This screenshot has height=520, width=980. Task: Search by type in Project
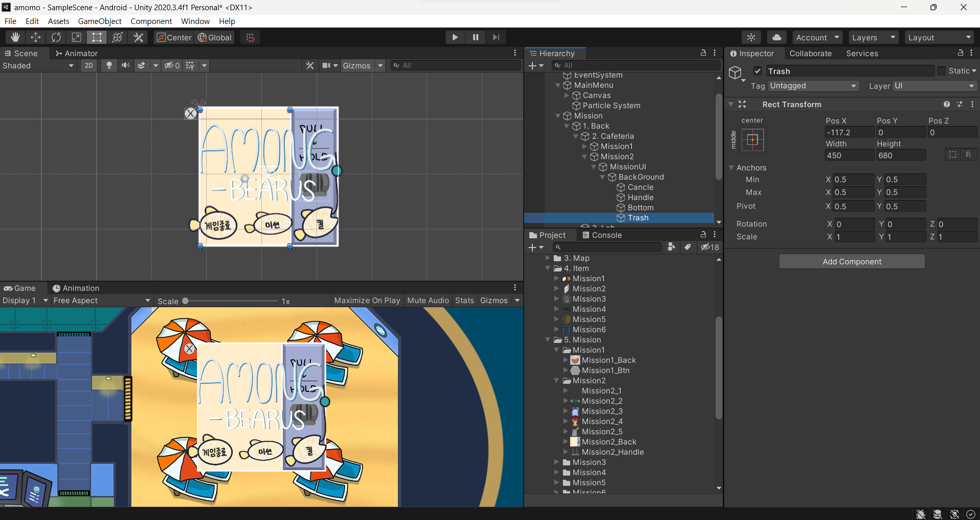point(672,247)
